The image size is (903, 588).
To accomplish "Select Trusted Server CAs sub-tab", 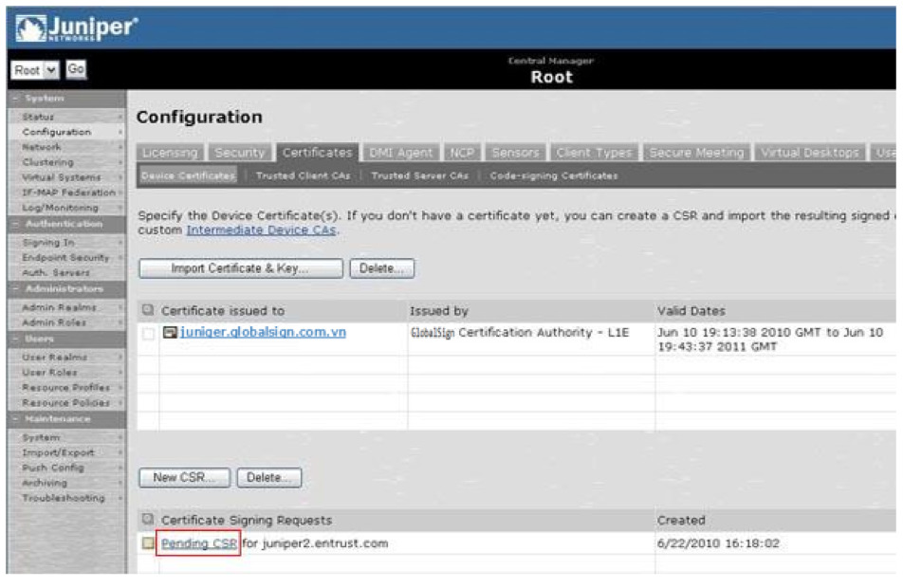I will pos(420,175).
